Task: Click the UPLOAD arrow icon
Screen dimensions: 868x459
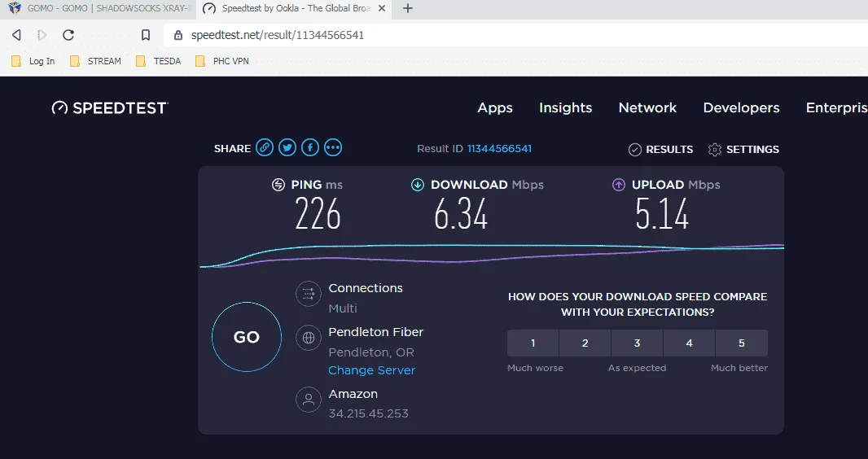Action: click(618, 185)
